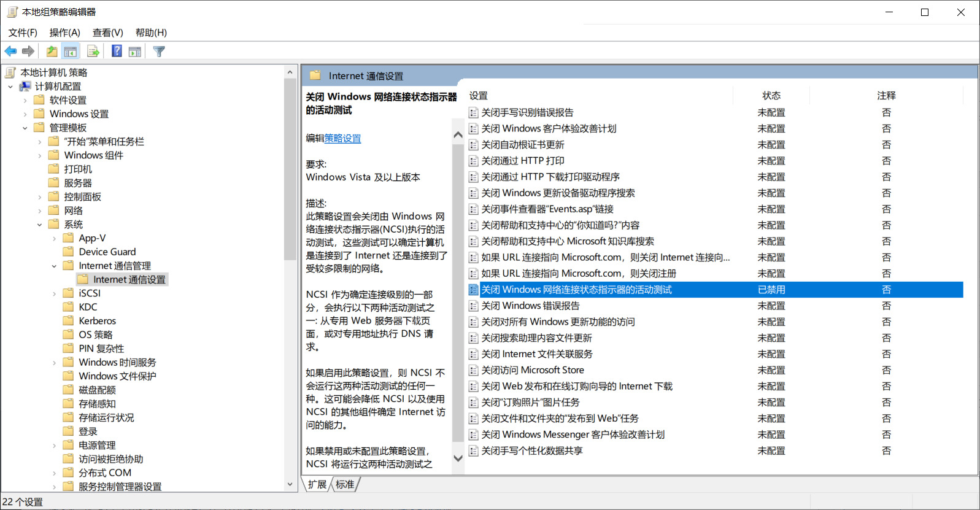Click the 打印机 folder icon
Screen dimensions: 980x510
click(54, 169)
